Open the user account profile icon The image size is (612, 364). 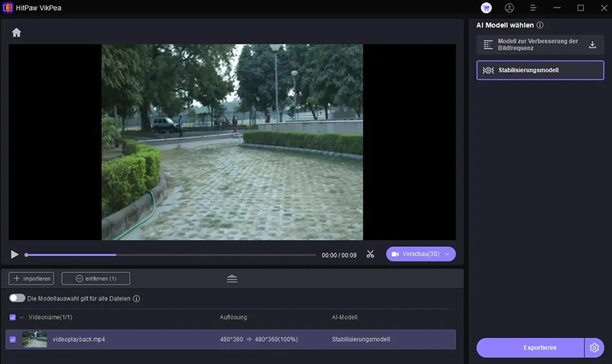[509, 8]
